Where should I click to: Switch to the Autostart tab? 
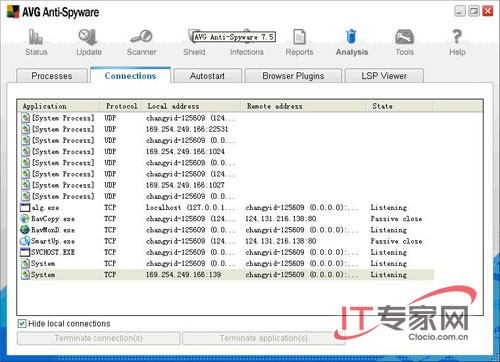pyautogui.click(x=207, y=76)
